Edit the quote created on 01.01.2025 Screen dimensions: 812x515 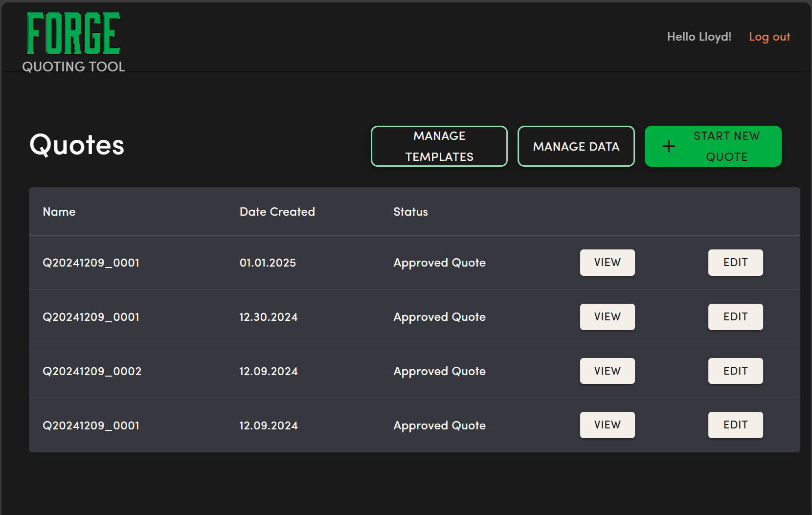tap(735, 263)
